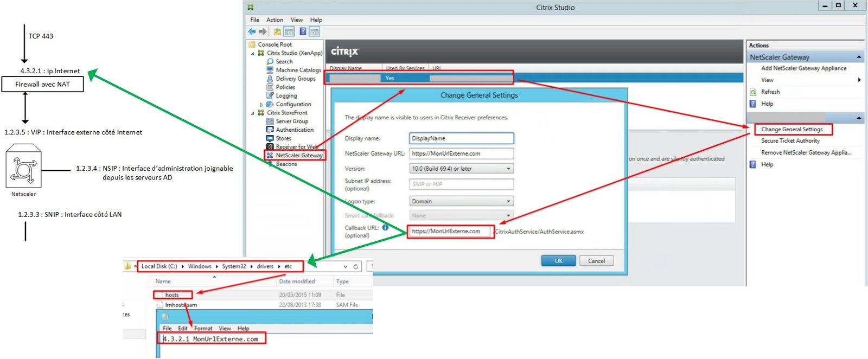Click the refresh icon in Explorer address bar
868x359 pixels.
pyautogui.click(x=356, y=266)
